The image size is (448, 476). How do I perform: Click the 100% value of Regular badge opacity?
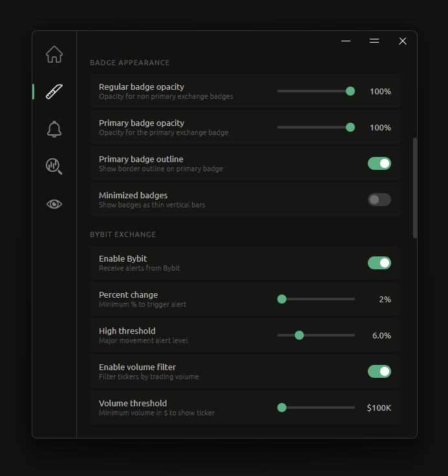tap(380, 91)
